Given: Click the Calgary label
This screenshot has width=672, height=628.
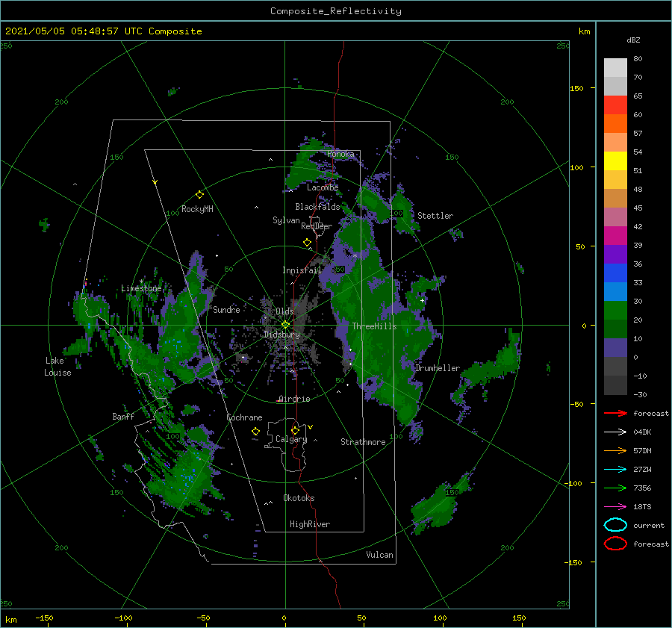Looking at the screenshot, I should click(x=291, y=439).
